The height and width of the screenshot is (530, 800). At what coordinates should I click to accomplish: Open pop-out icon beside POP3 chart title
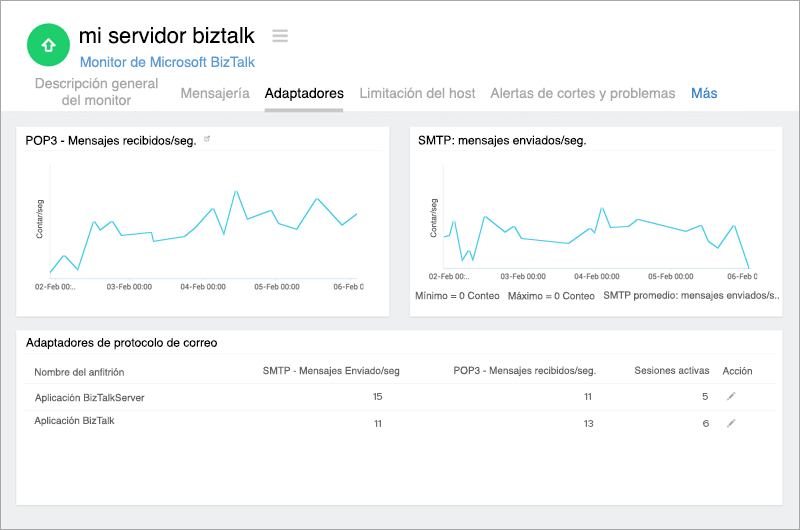coord(207,139)
